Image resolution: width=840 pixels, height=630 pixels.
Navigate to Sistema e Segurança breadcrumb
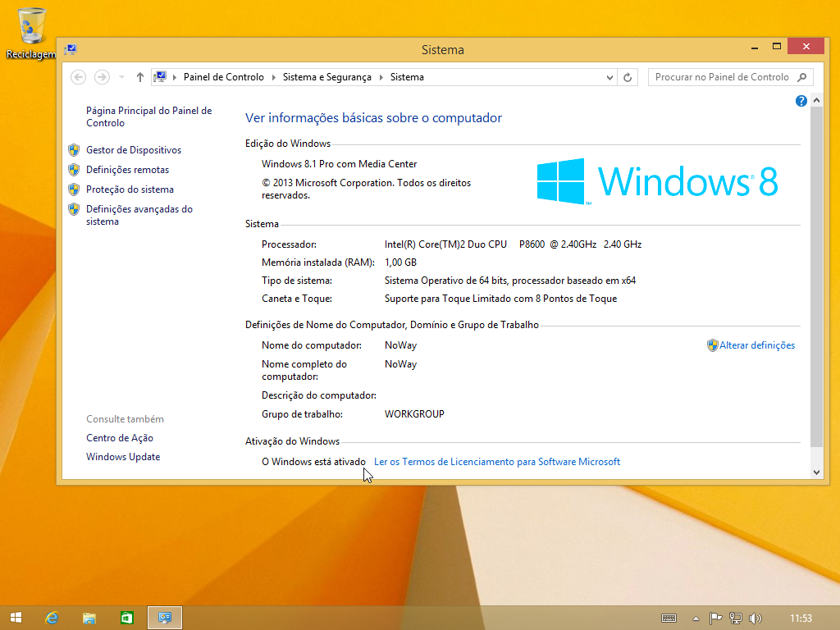pos(326,77)
